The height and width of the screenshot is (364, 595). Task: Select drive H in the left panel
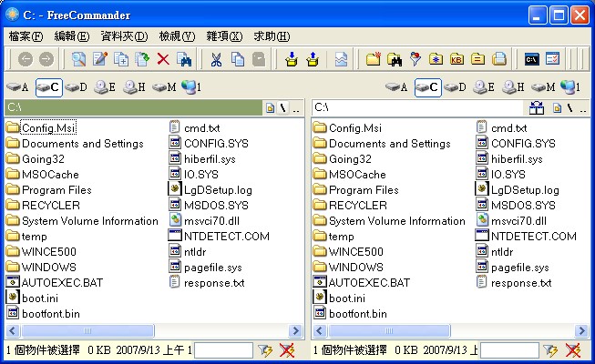click(134, 87)
